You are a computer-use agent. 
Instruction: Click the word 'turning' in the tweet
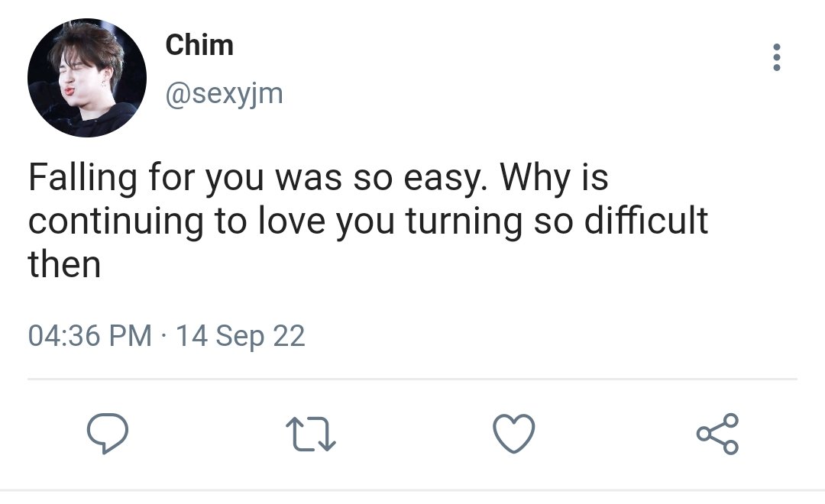[x=464, y=222]
